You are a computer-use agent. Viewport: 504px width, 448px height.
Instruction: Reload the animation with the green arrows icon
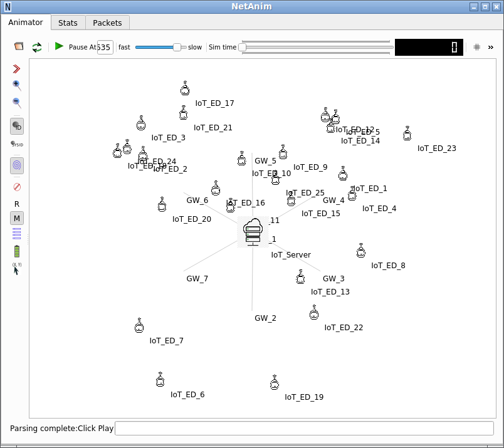37,47
